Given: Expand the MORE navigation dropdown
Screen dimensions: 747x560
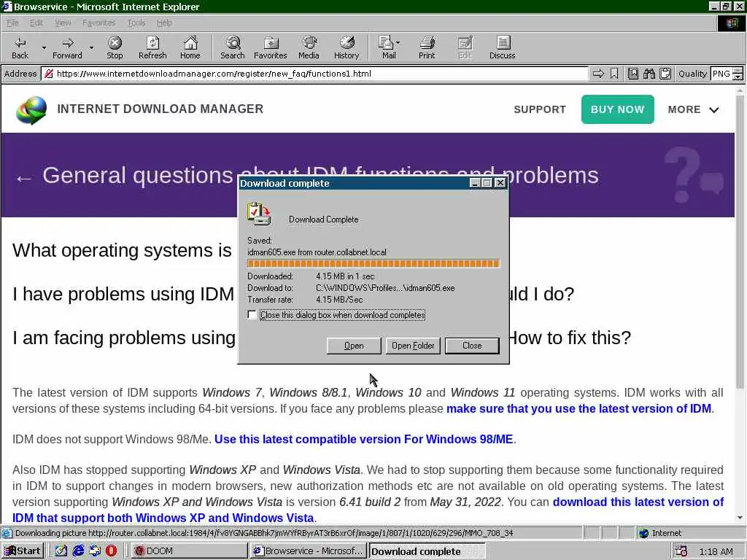Looking at the screenshot, I should (x=693, y=109).
